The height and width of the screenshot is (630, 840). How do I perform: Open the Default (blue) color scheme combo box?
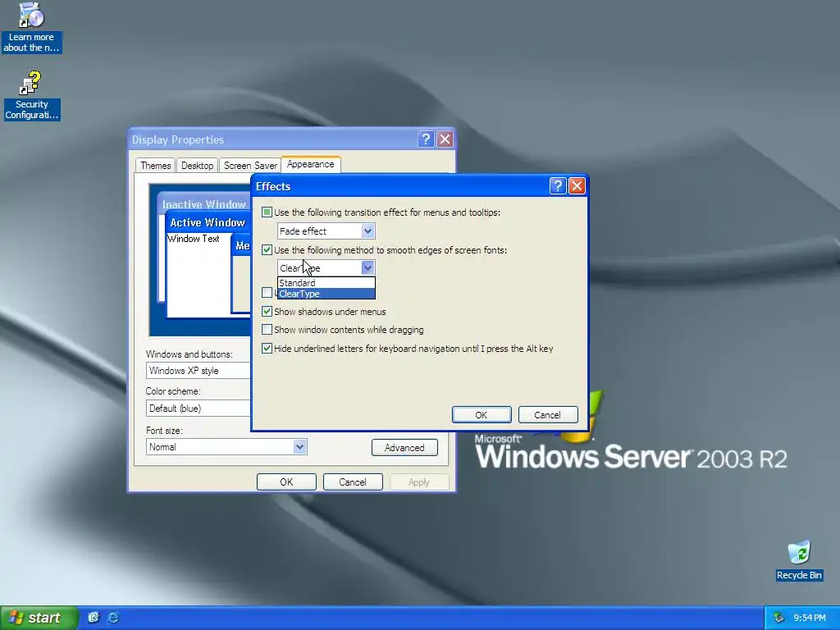(x=199, y=409)
